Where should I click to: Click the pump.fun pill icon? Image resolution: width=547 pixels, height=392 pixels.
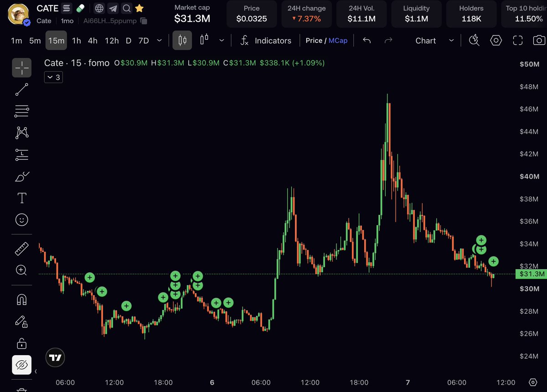pyautogui.click(x=80, y=8)
